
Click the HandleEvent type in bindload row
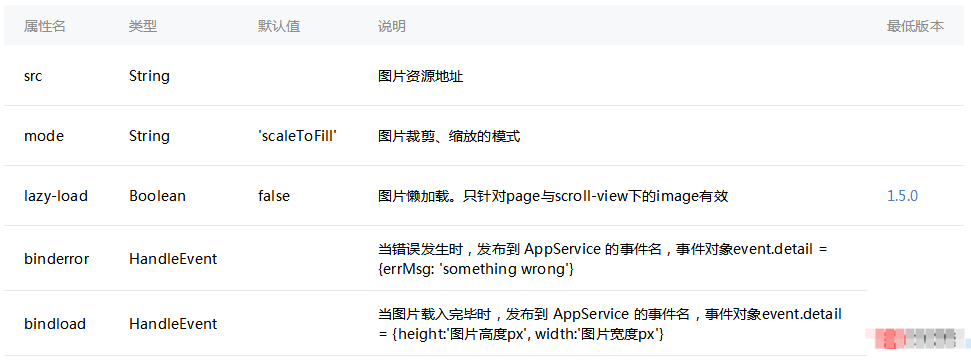(173, 323)
